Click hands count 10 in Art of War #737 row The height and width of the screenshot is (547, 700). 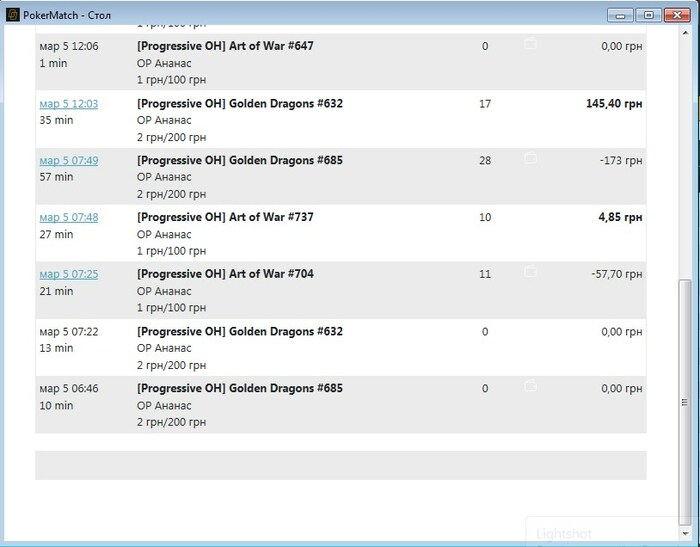485,217
